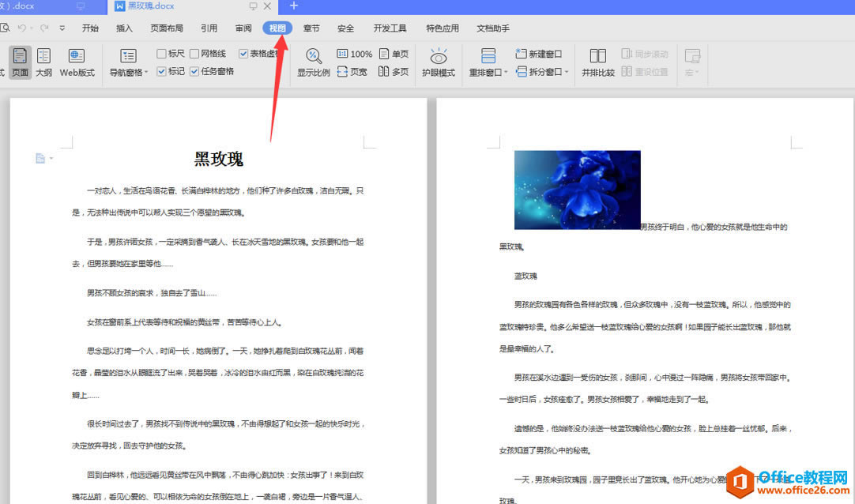
Task: Uncheck the 标记 markup checkbox
Action: point(161,71)
